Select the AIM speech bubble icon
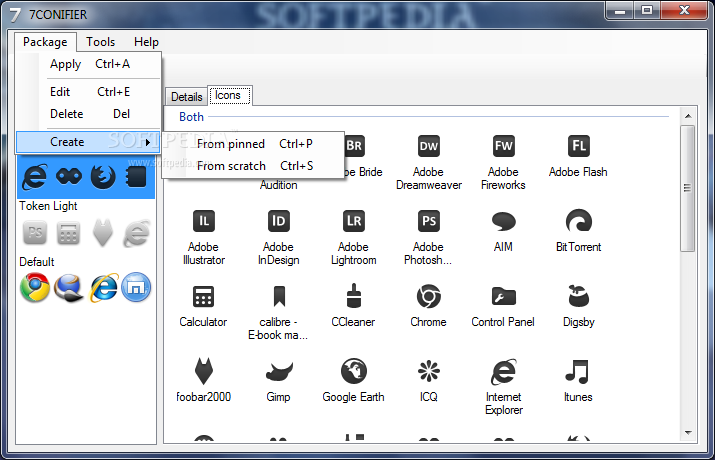The image size is (715, 460). click(x=503, y=222)
